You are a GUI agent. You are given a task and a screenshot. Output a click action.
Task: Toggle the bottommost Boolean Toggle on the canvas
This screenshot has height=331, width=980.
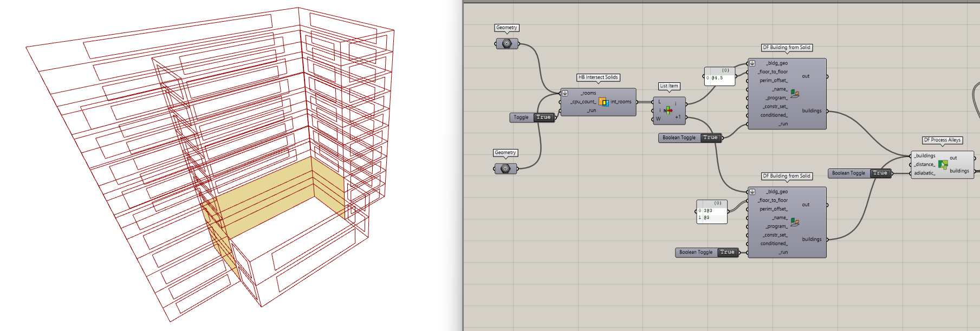[x=727, y=252]
